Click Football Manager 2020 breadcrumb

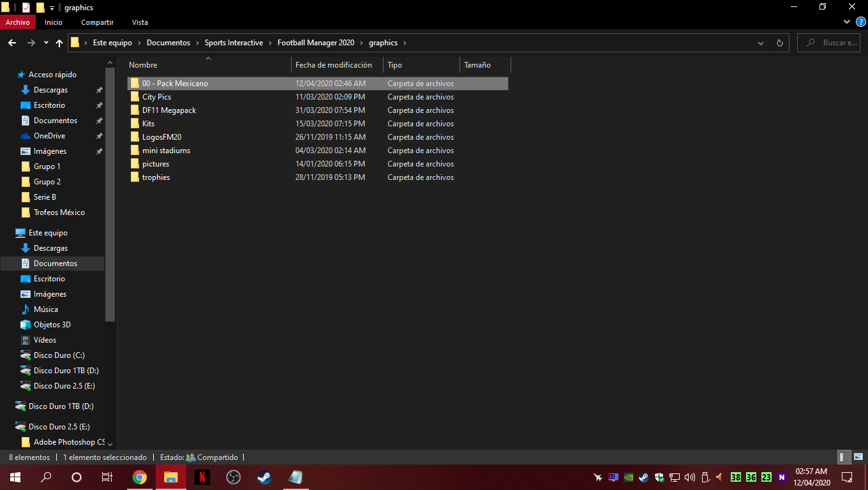[316, 43]
